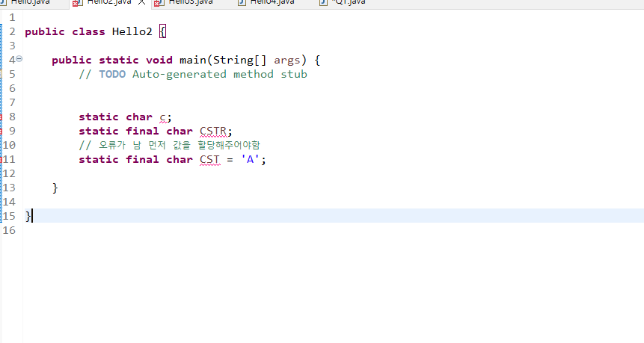Click the Korean comment on line 10
Image resolution: width=644 pixels, height=343 pixels.
[169, 145]
